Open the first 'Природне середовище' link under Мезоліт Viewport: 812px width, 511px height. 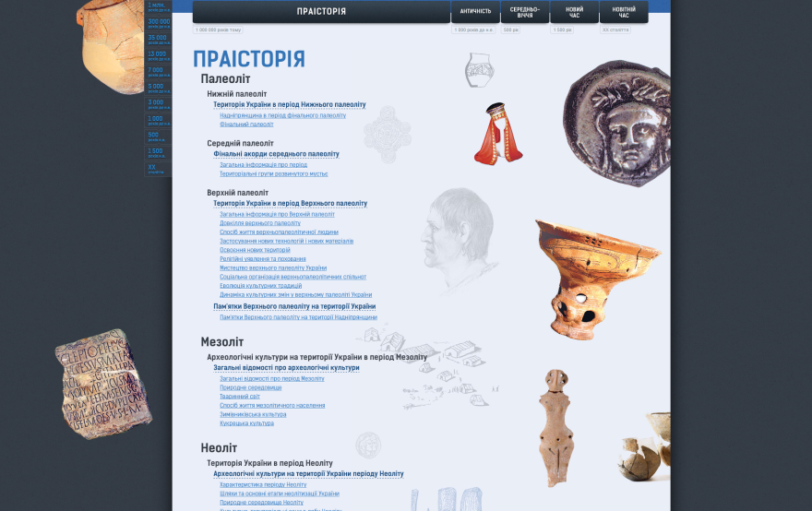click(x=251, y=387)
